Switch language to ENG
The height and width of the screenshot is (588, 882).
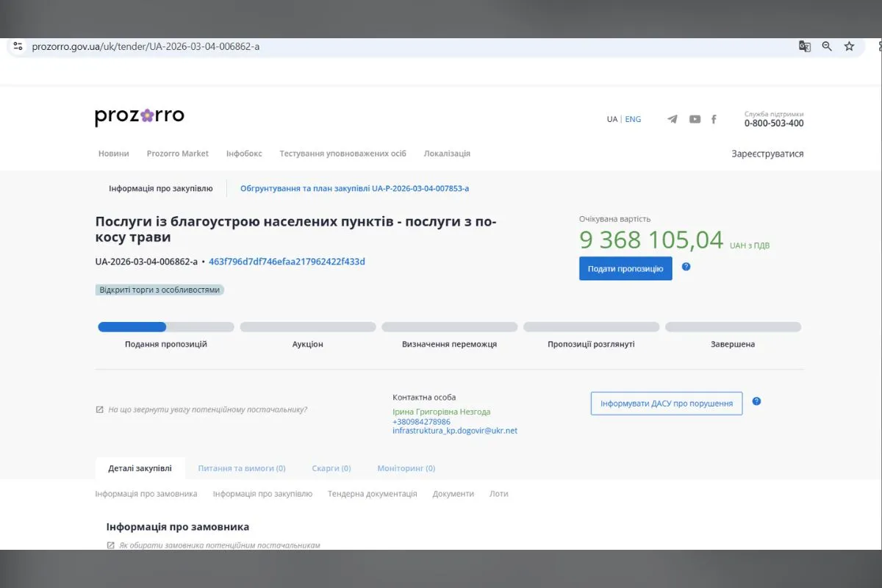pyautogui.click(x=633, y=118)
